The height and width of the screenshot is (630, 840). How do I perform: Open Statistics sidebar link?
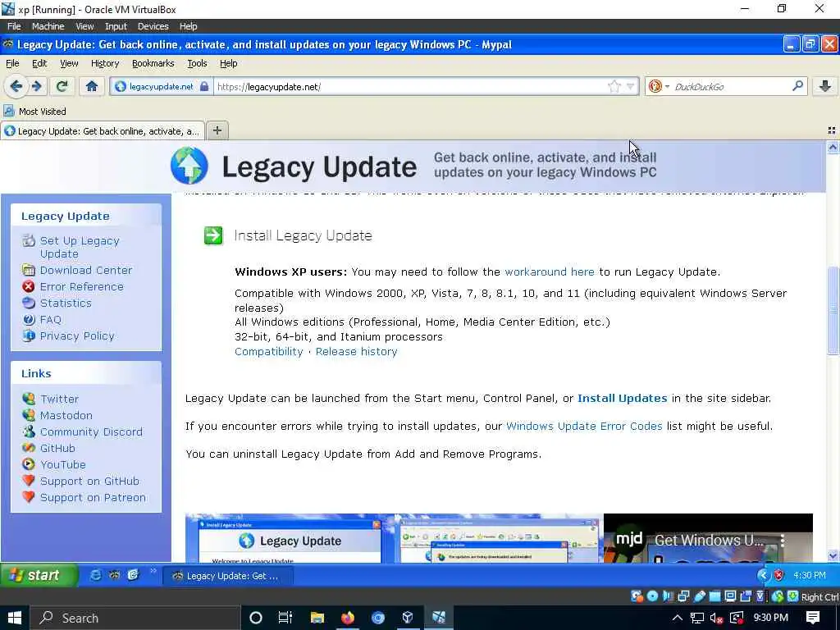pyautogui.click(x=66, y=303)
